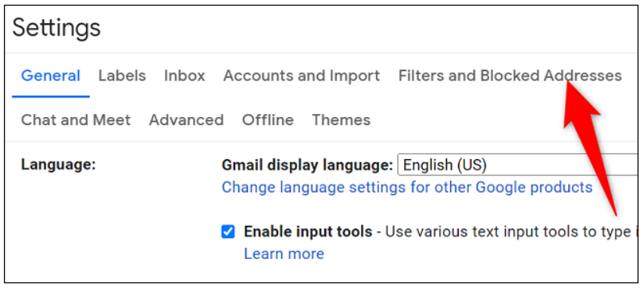Switch to Chat and Meet tab
Viewport: 644px width, 288px height.
pyautogui.click(x=76, y=120)
